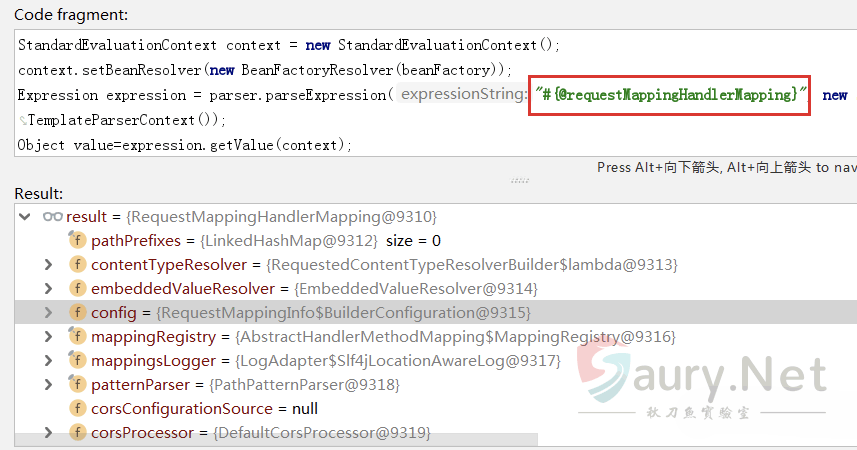Viewport: 857px width, 450px height.
Task: Click the field icon next to pathPrefixes
Action: coord(77,240)
